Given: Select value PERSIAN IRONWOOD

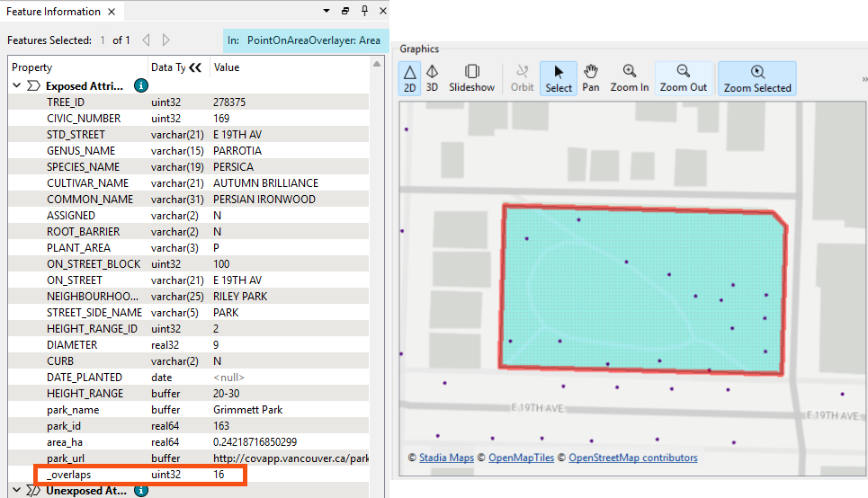Looking at the screenshot, I should (264, 200).
